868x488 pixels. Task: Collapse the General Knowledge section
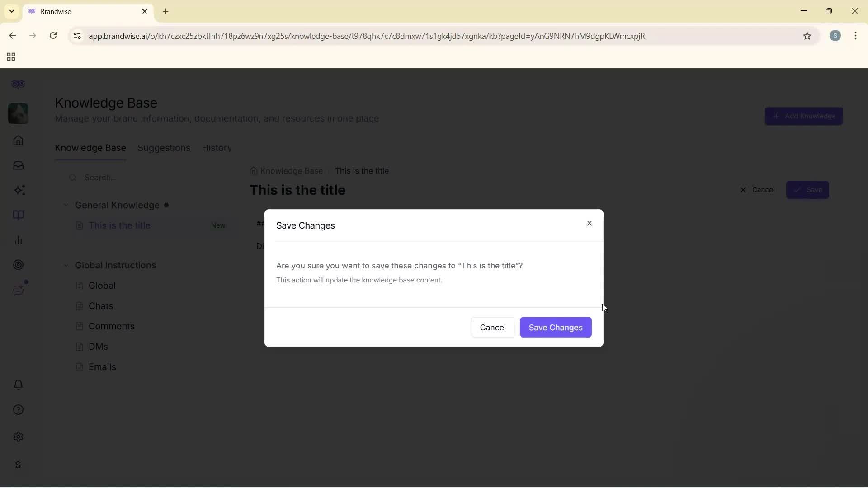[66, 205]
